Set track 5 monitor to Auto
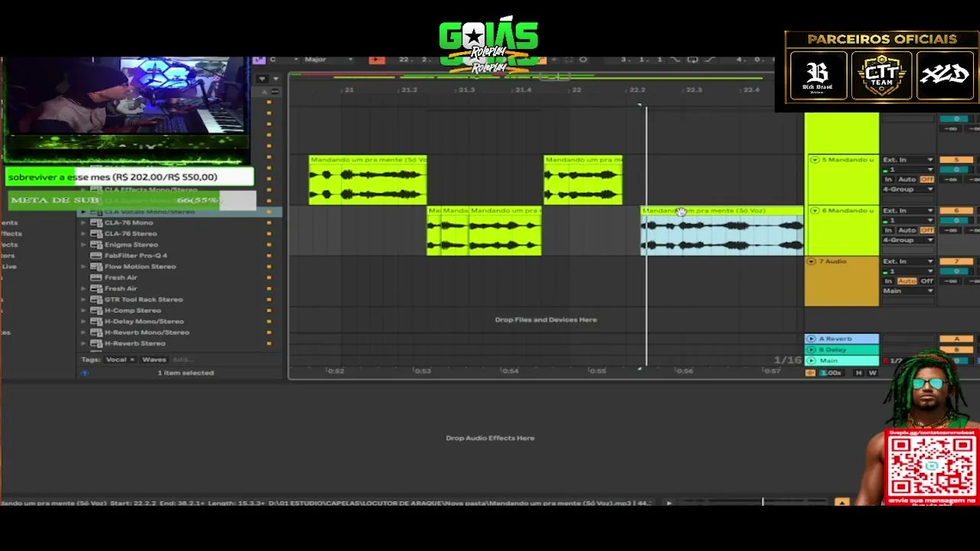980x551 pixels. click(x=906, y=179)
